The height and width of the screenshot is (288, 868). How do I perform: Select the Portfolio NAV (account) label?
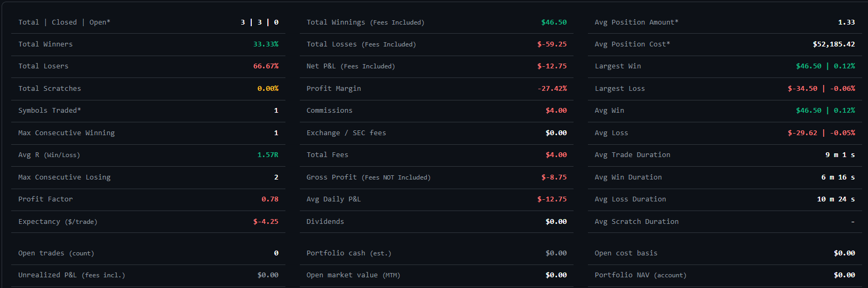click(640, 275)
